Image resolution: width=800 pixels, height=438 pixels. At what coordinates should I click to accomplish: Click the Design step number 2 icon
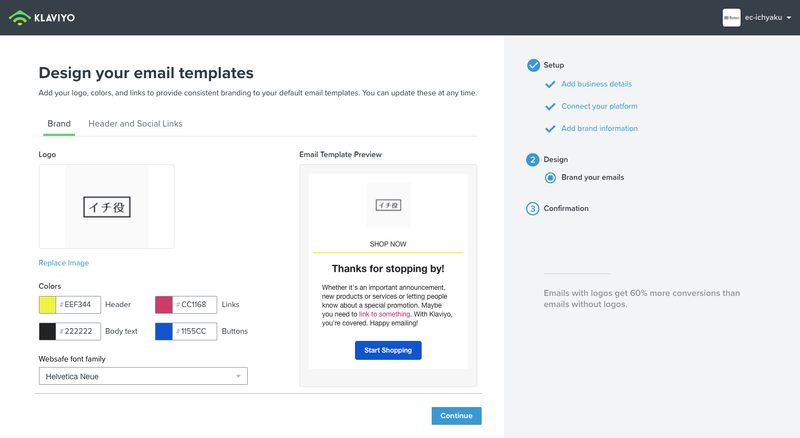click(532, 160)
